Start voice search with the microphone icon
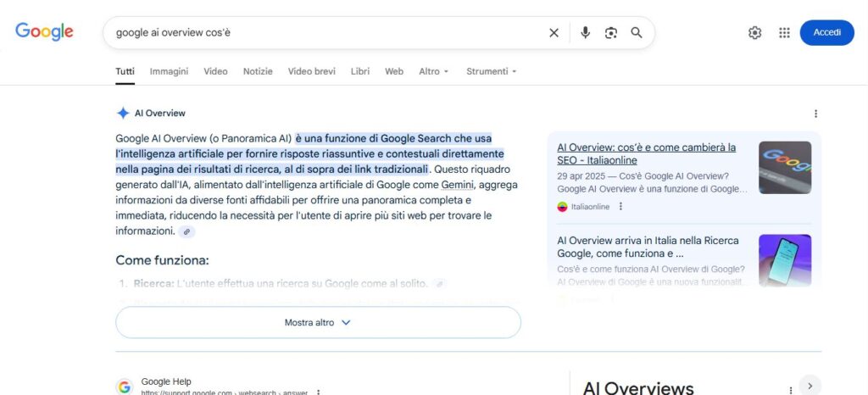 click(x=585, y=33)
